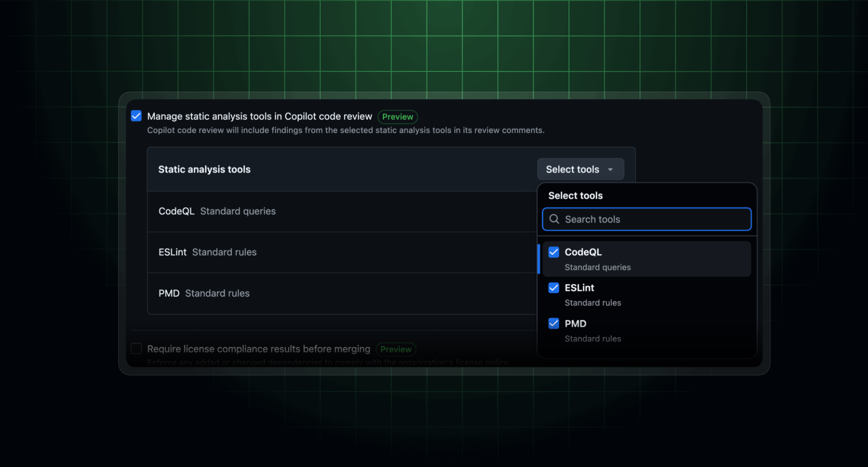Viewport: 868px width, 467px height.
Task: Click the Static analysis tools panel header
Action: pyautogui.click(x=204, y=169)
